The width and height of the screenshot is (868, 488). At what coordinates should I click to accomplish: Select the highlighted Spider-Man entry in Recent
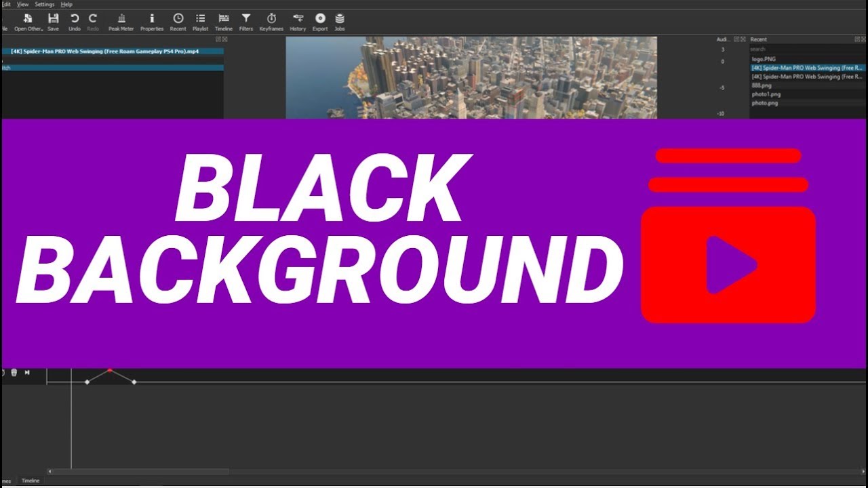click(x=807, y=68)
